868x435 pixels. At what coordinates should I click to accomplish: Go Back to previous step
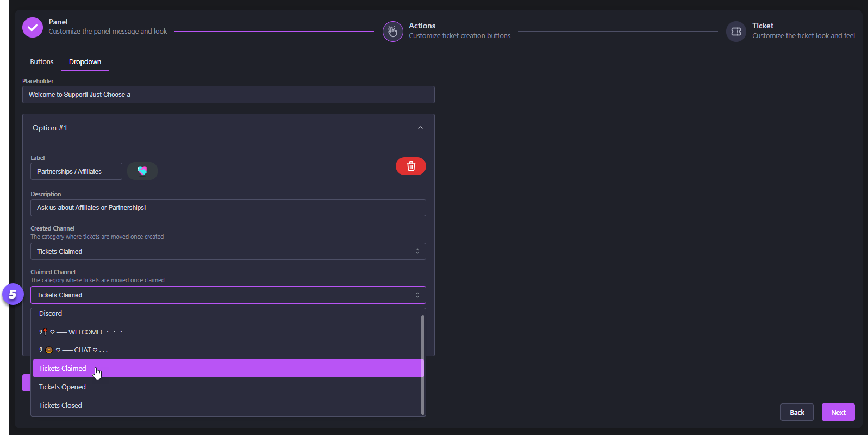pos(796,412)
